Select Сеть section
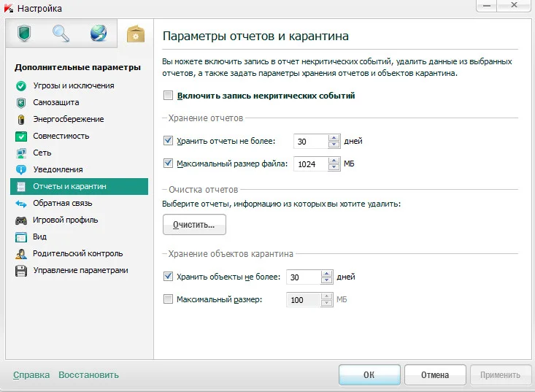Image resolution: width=535 pixels, height=392 pixels. click(x=79, y=153)
